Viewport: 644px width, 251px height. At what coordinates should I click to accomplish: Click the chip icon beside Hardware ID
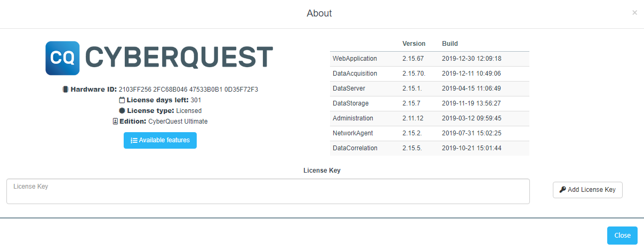click(x=66, y=90)
